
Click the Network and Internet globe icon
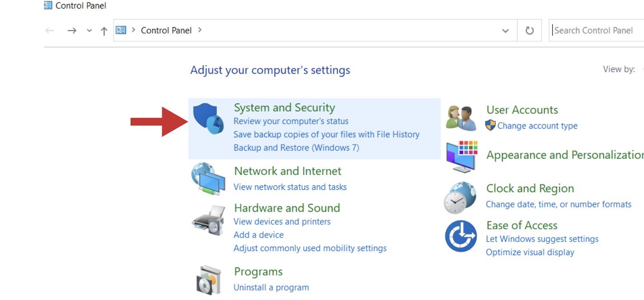pyautogui.click(x=208, y=179)
